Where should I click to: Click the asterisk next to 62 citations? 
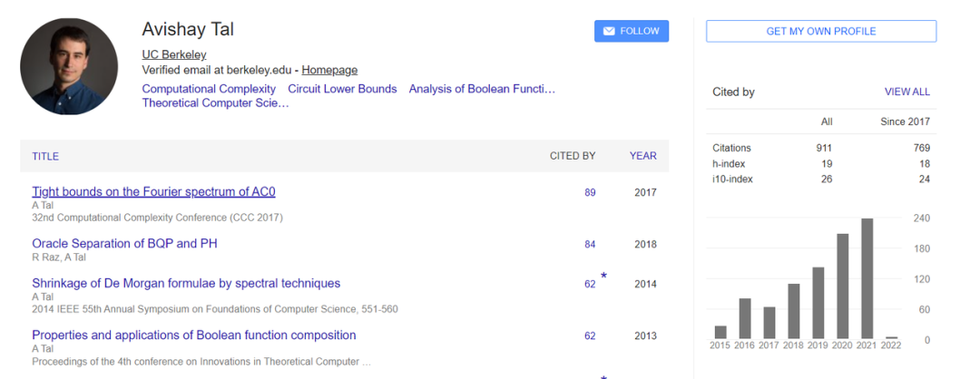tap(603, 277)
